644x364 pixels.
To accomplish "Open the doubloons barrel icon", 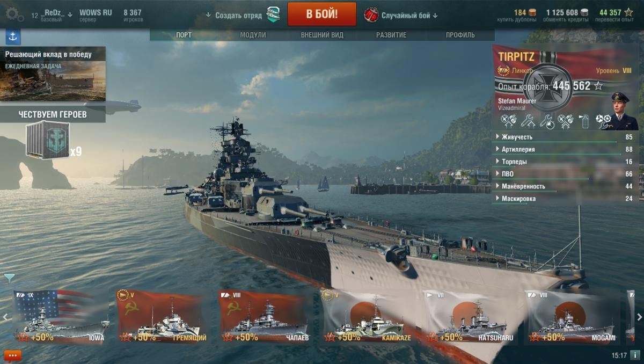I will [x=532, y=12].
